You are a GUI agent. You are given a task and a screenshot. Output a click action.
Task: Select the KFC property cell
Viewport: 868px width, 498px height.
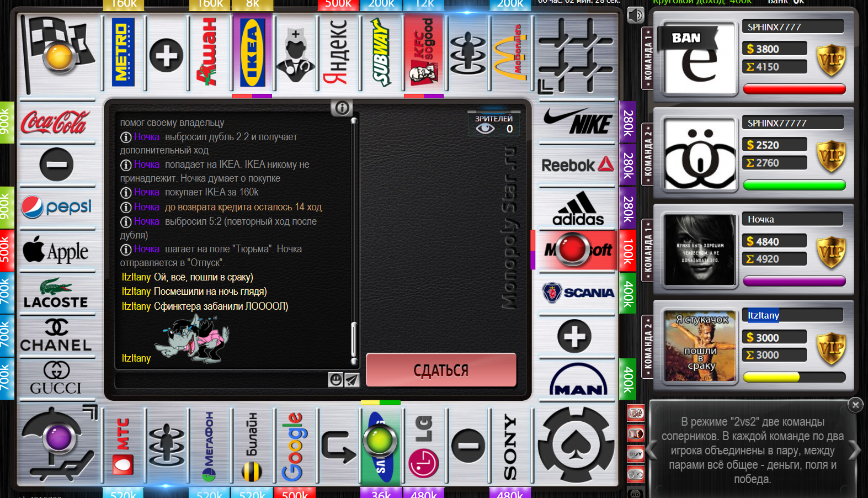(424, 54)
